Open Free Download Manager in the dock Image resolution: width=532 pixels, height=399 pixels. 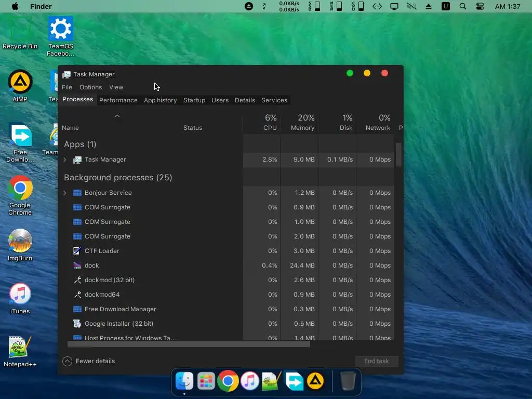[294, 381]
